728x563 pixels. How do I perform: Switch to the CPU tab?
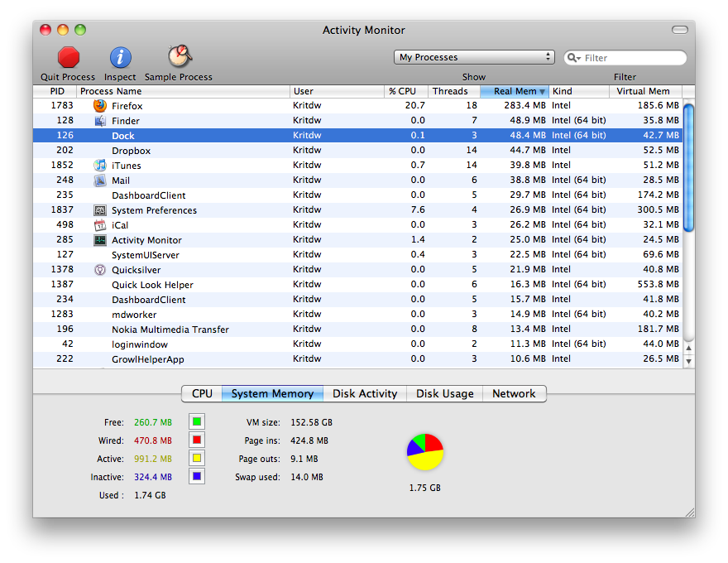(202, 393)
